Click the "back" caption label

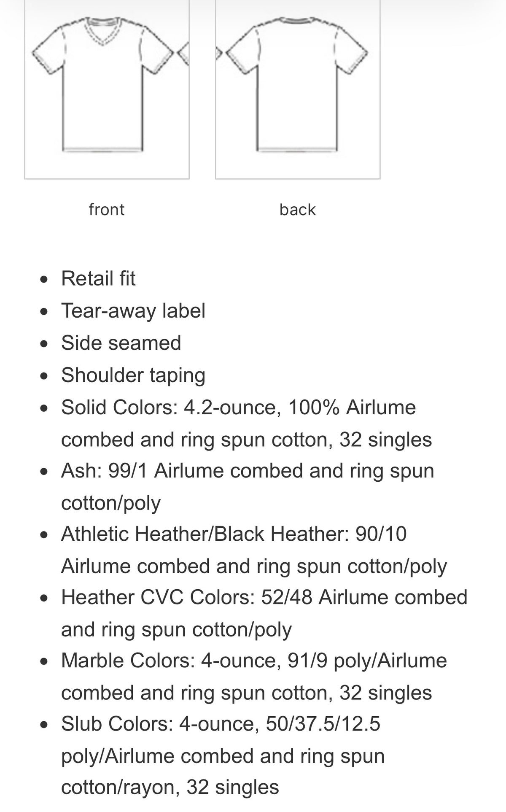(x=298, y=209)
